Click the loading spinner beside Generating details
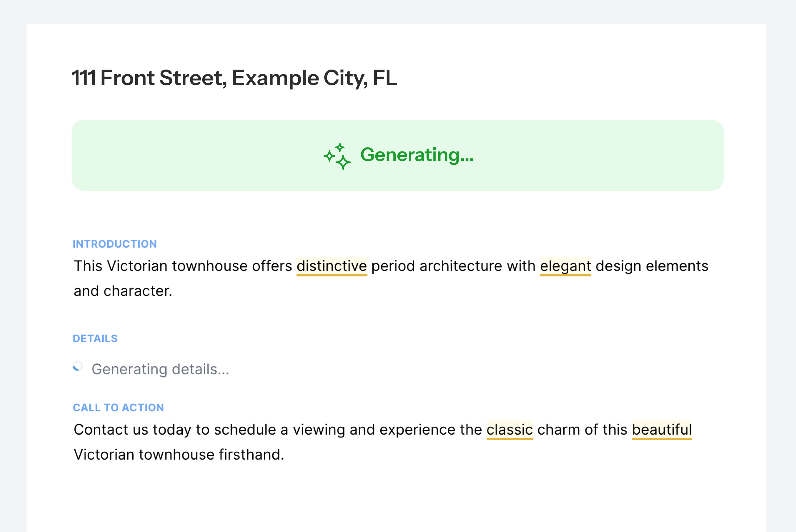 coord(78,367)
